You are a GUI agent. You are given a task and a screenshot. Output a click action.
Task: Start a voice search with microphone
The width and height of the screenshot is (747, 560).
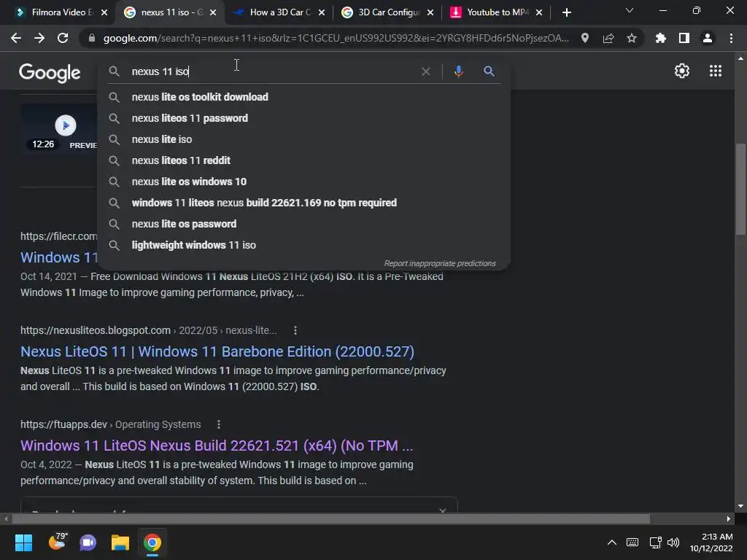coord(458,71)
